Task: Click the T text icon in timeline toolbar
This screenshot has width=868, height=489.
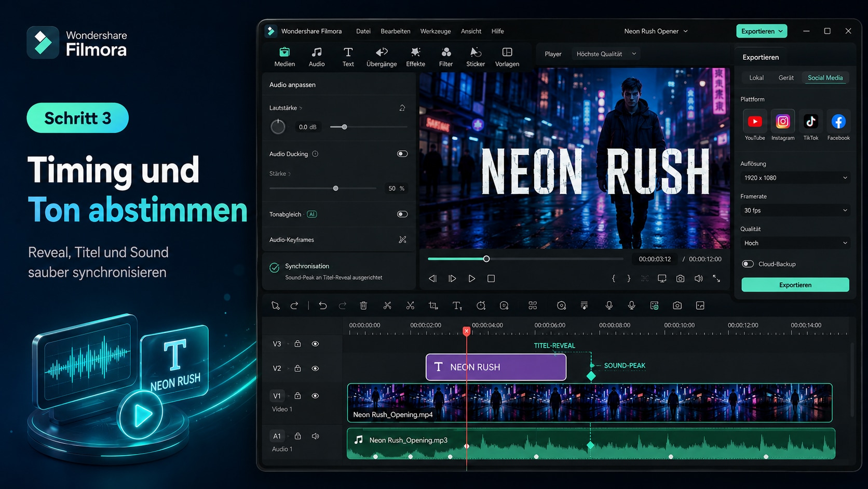Action: click(x=457, y=306)
